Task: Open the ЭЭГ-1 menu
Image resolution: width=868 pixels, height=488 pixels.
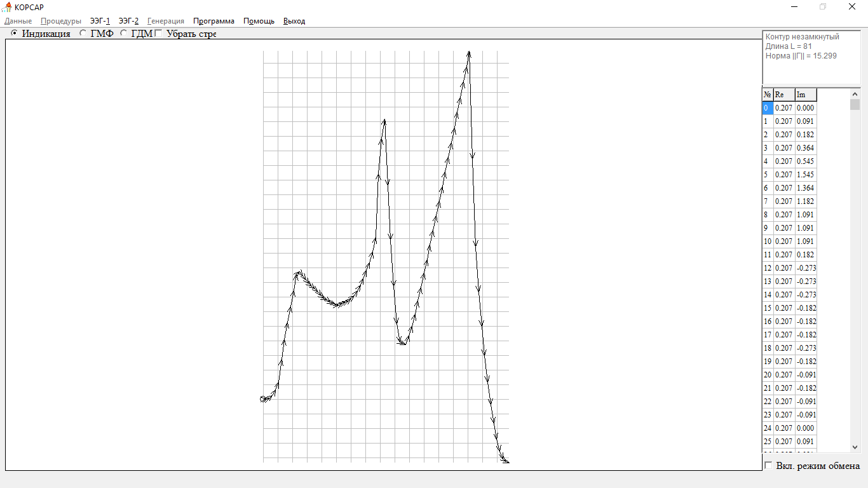Action: coord(100,21)
